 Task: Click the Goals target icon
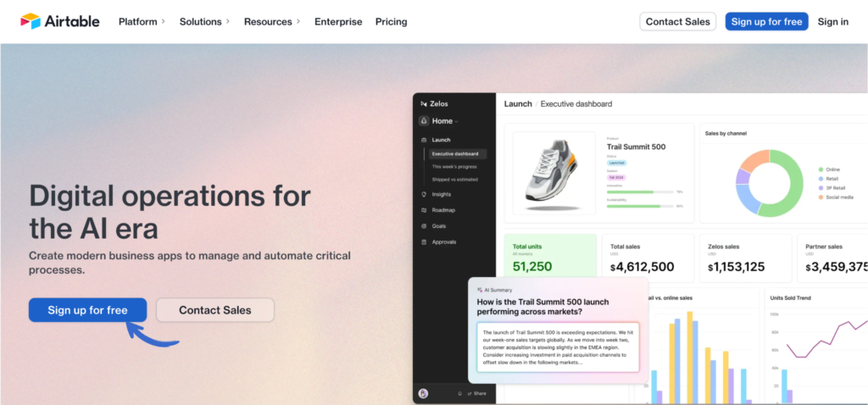click(424, 225)
